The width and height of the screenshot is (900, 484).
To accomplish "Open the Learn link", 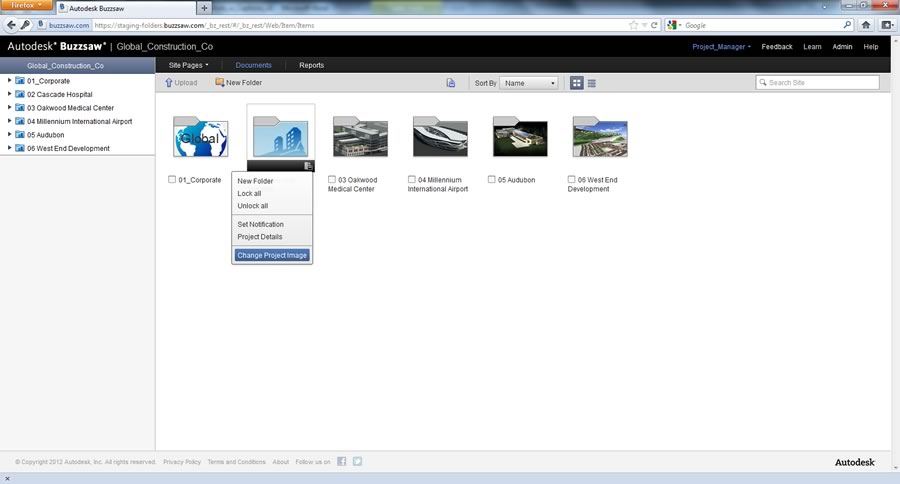I will point(812,47).
